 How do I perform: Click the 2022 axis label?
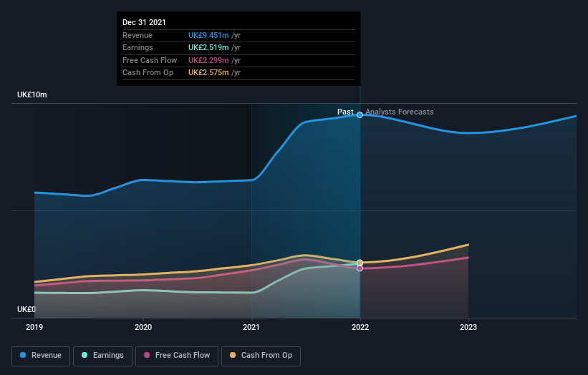coord(360,327)
